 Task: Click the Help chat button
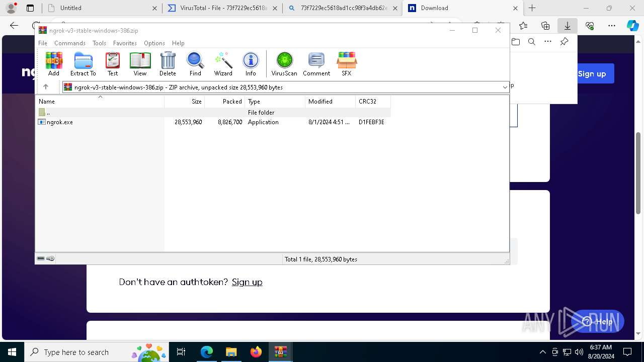click(x=598, y=322)
